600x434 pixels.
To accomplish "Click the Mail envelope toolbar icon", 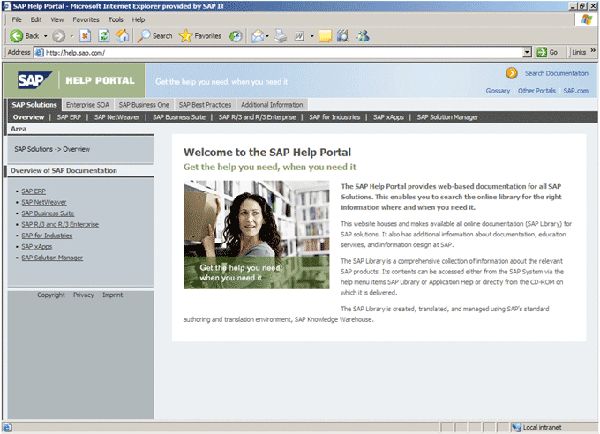I will coord(255,35).
